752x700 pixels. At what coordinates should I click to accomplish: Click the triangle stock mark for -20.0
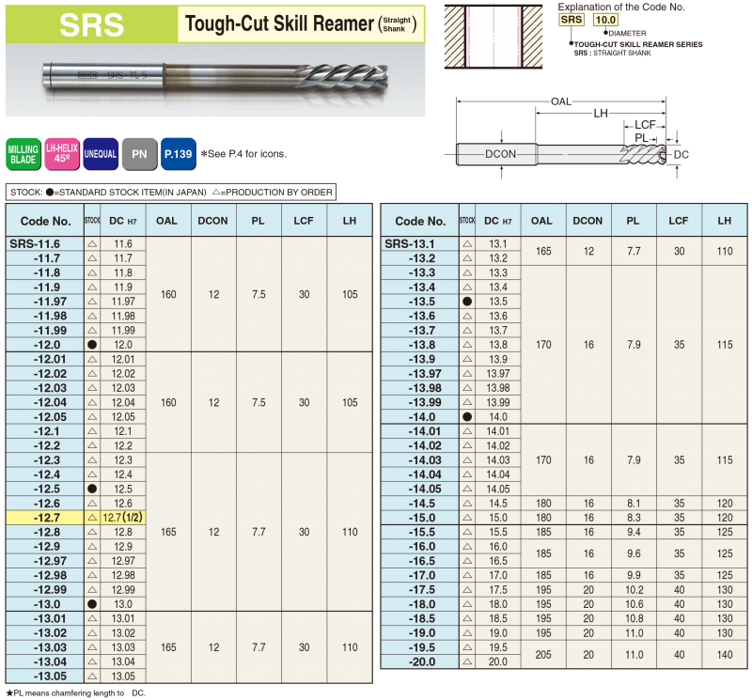[x=467, y=661]
